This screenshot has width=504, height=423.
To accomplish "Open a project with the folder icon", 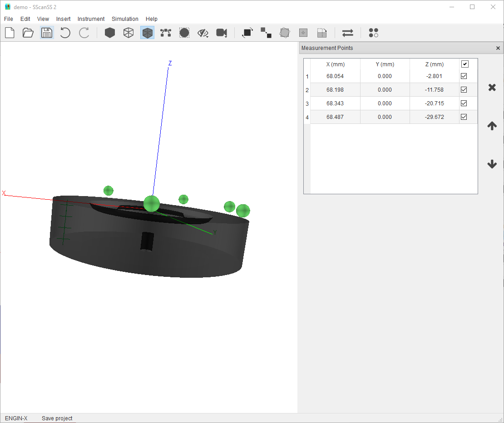I will [28, 33].
